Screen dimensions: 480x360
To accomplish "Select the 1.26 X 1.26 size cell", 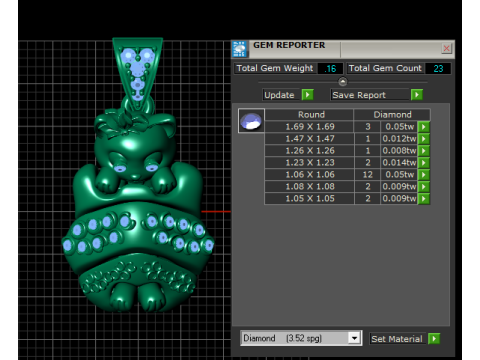I will tap(310, 151).
